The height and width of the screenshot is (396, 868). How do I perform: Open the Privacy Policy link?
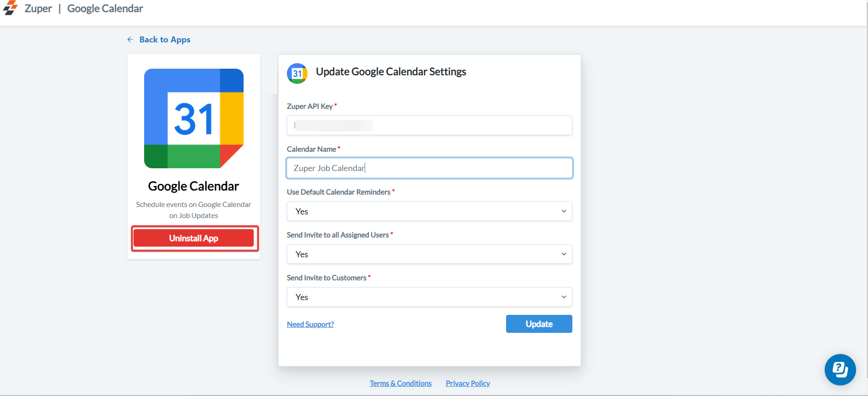tap(468, 384)
